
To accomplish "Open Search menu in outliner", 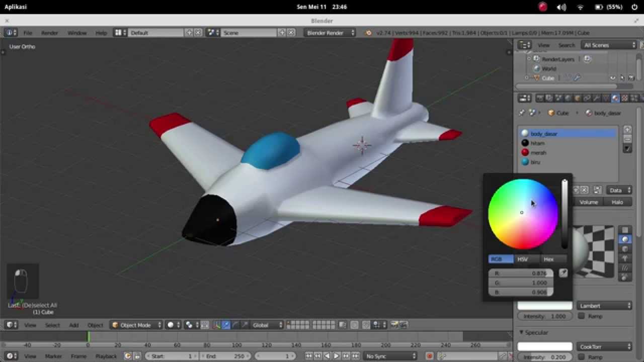I will pyautogui.click(x=566, y=45).
